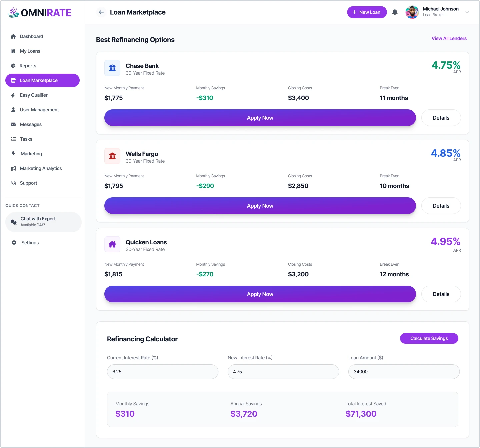This screenshot has width=480, height=448.
Task: Open Messages in the sidebar
Action: [x=42, y=124]
